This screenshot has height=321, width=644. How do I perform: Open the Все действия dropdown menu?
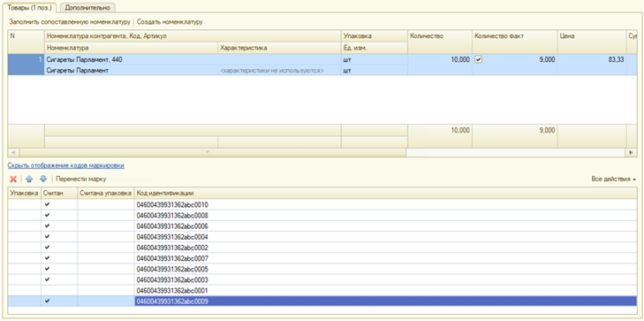pyautogui.click(x=614, y=180)
